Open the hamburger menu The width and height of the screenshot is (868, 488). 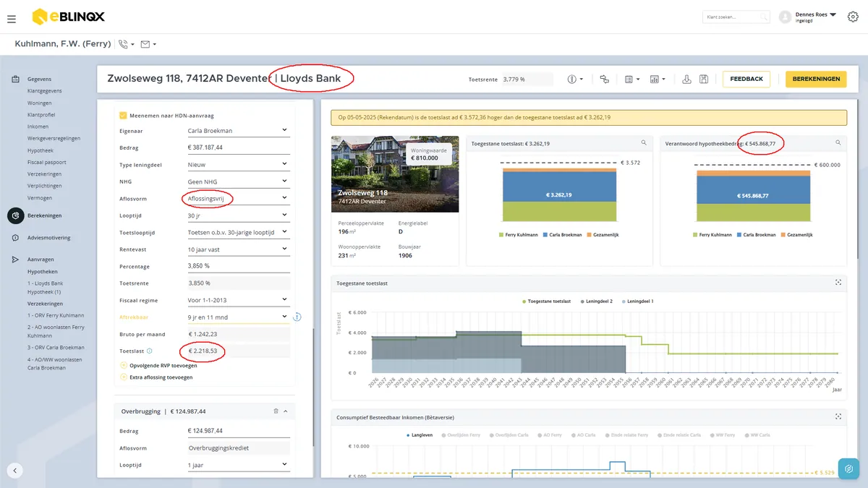(x=11, y=19)
